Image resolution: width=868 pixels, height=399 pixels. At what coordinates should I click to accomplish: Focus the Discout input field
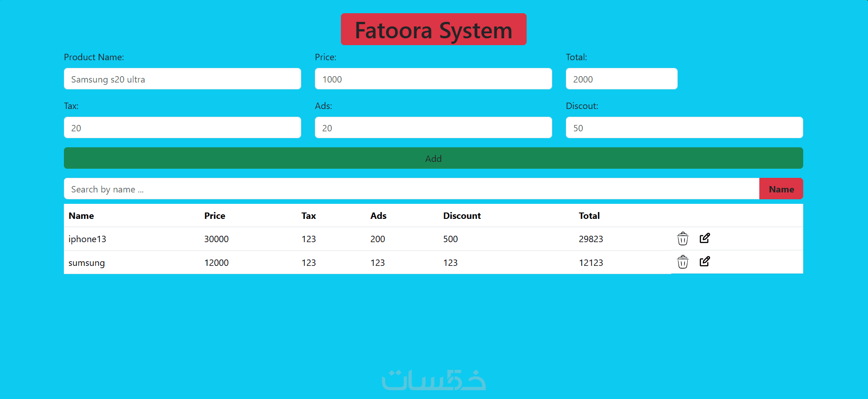pos(685,128)
